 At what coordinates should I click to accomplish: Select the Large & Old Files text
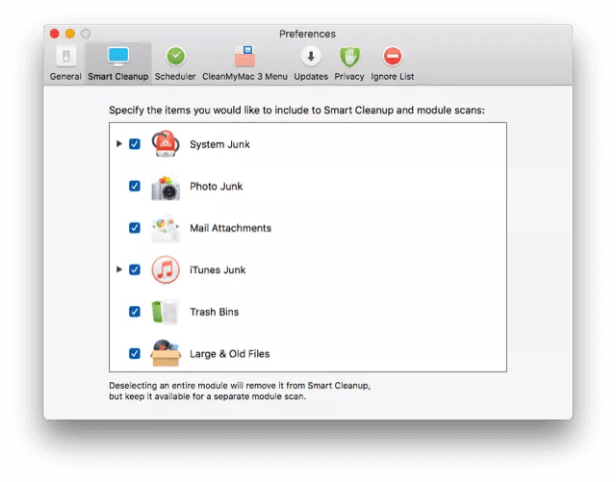(230, 354)
